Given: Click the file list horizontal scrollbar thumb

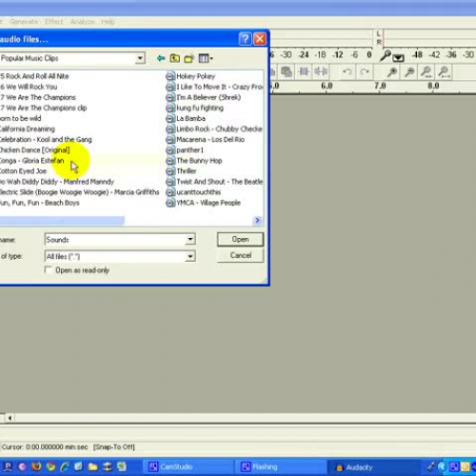Looking at the screenshot, I should pos(62,220).
